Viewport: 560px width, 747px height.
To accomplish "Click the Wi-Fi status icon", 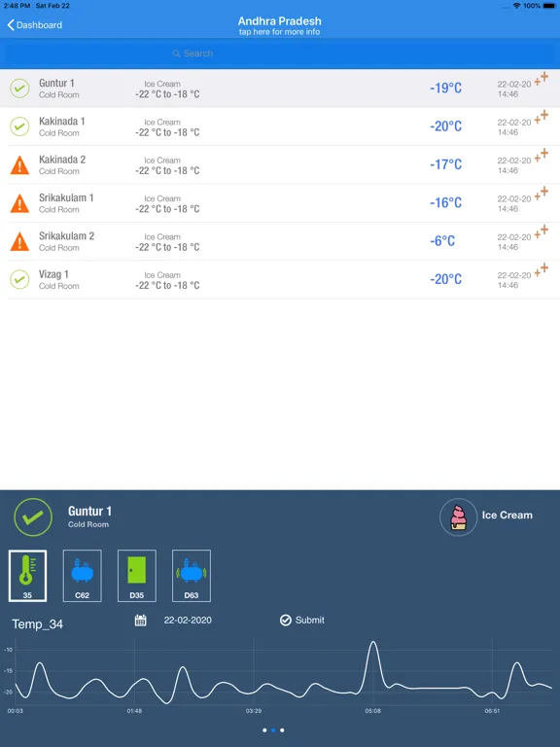I will (516, 6).
